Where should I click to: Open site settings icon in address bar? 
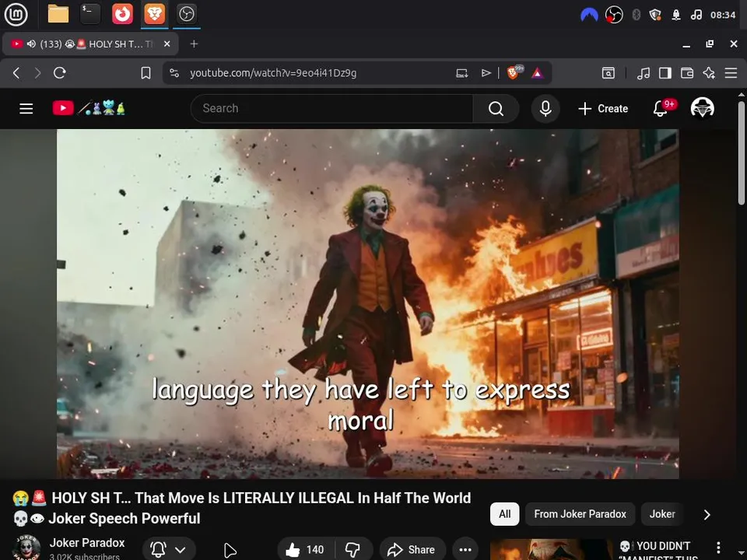coord(174,73)
